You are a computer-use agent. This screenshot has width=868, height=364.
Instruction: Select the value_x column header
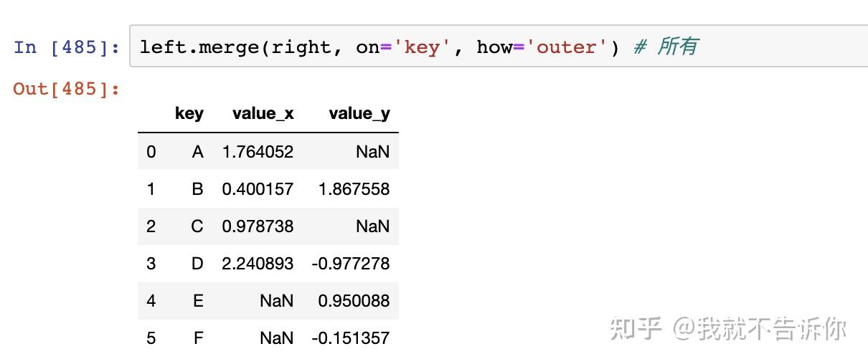click(263, 113)
